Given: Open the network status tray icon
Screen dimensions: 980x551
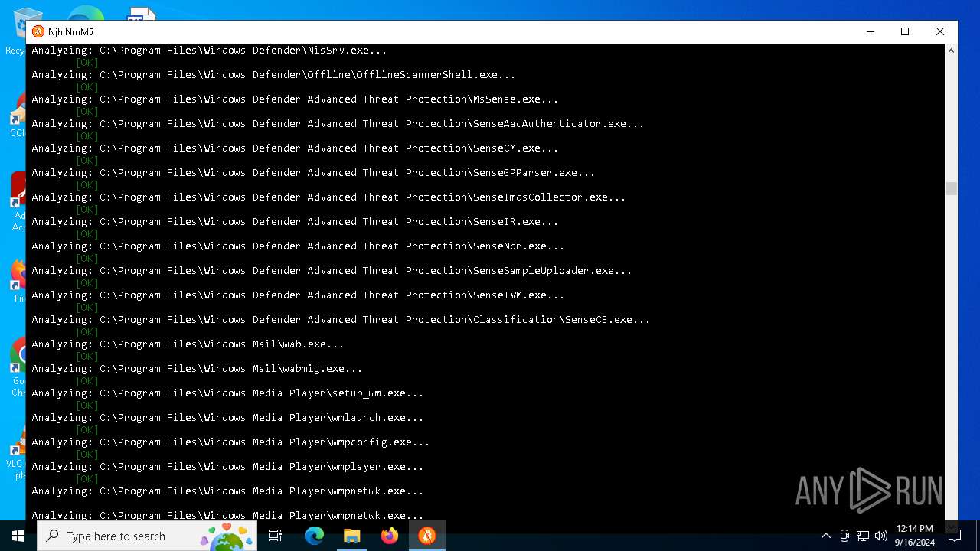Looking at the screenshot, I should [863, 536].
